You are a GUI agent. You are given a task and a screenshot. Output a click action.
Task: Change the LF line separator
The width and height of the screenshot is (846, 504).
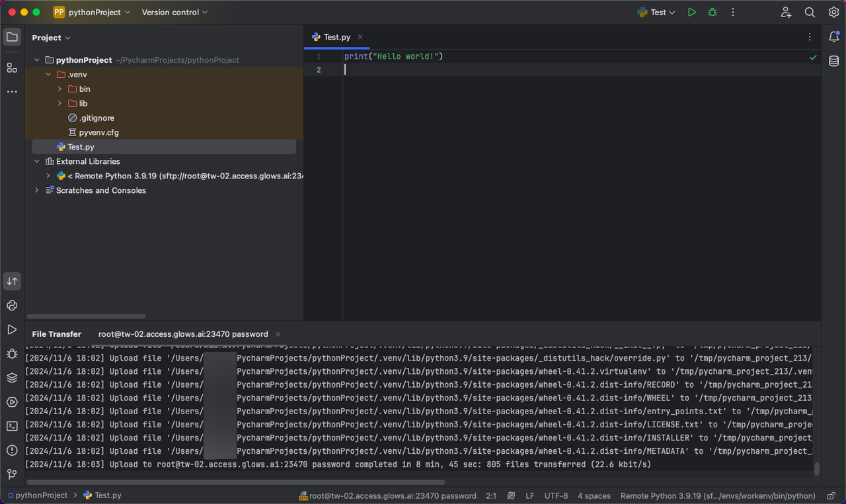[x=530, y=495]
